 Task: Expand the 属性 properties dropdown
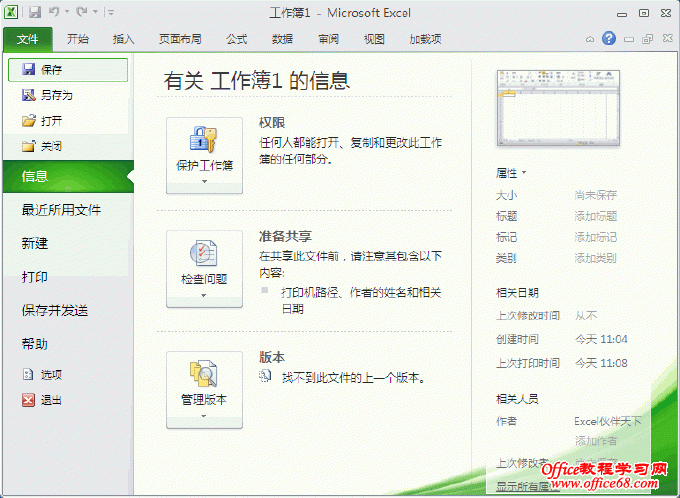point(511,174)
